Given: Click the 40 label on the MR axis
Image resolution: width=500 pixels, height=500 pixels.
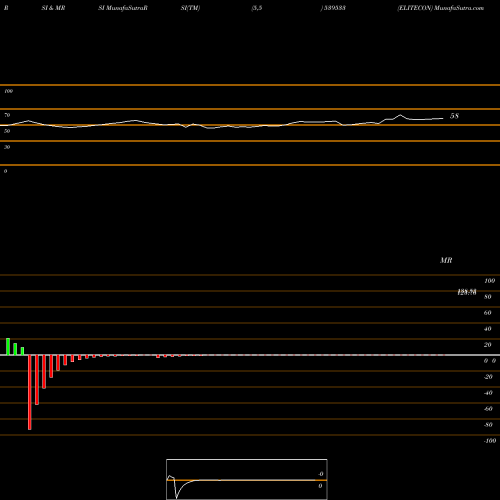Looking at the screenshot, I should tap(488, 329).
